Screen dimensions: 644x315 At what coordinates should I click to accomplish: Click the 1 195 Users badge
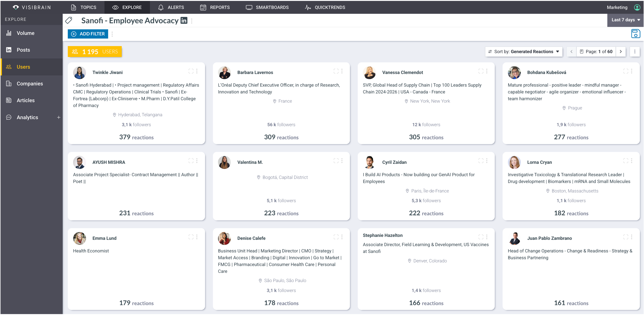point(95,52)
